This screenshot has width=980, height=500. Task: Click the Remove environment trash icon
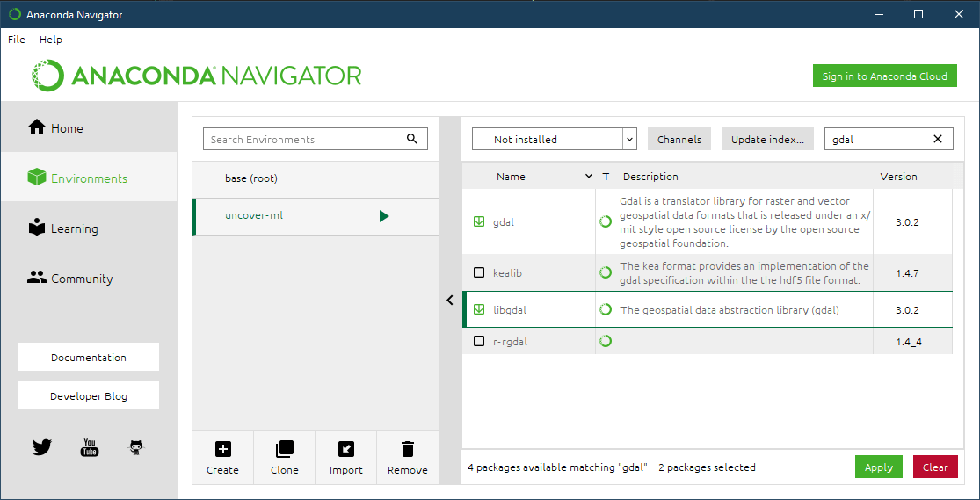coord(408,449)
